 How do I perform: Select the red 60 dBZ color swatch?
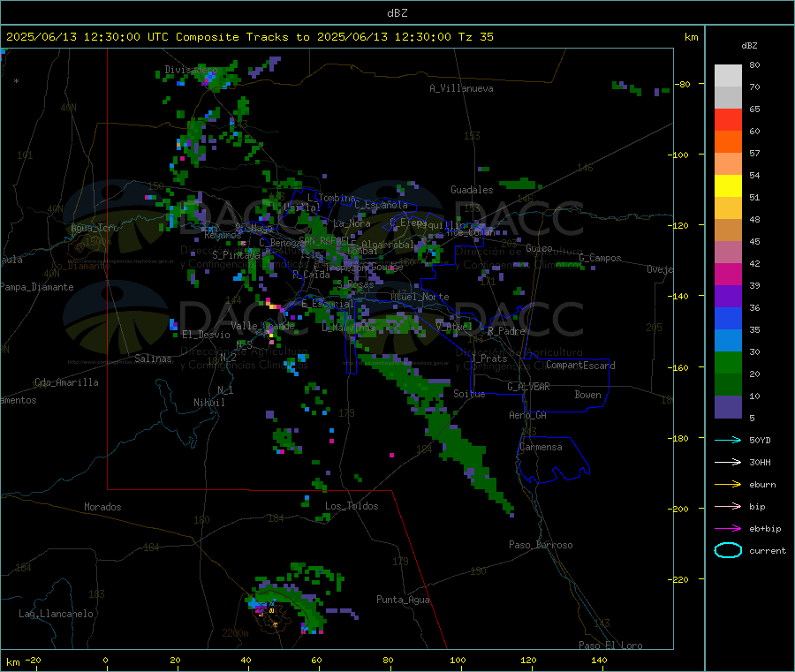click(728, 119)
